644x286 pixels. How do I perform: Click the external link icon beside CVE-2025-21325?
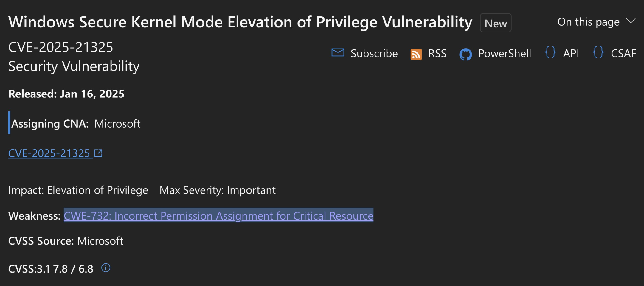98,153
